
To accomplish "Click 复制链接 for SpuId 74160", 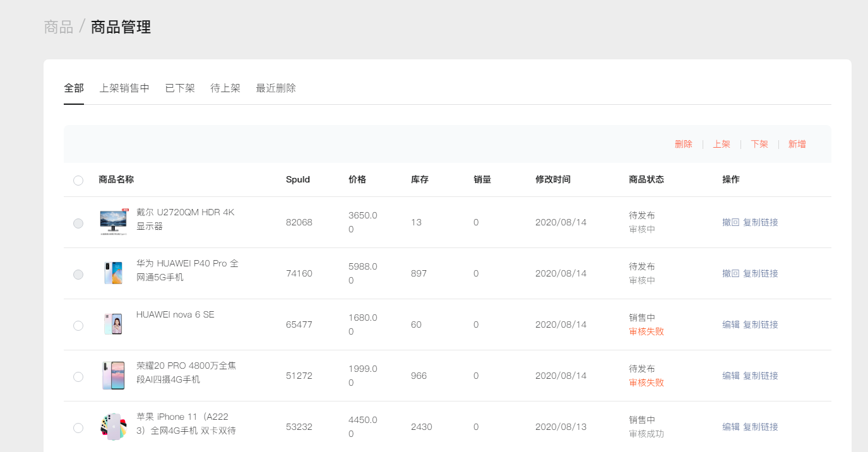I will coord(761,273).
